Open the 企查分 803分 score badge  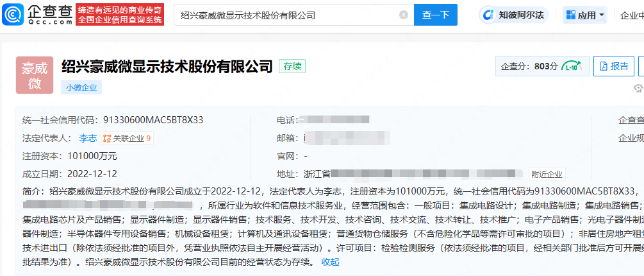pyautogui.click(x=542, y=66)
